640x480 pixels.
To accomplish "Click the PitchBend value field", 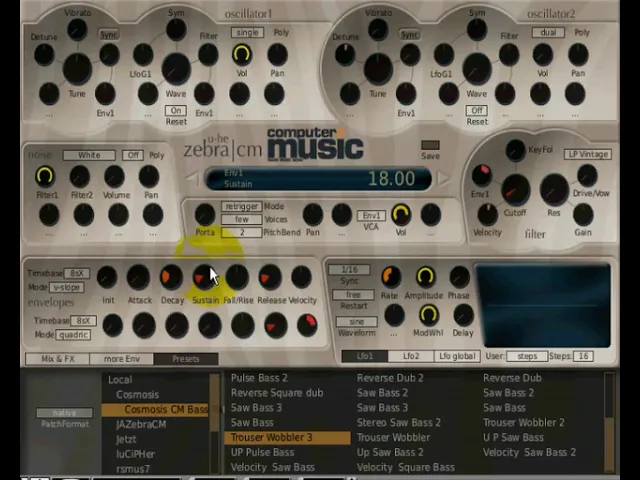I will (x=242, y=233).
